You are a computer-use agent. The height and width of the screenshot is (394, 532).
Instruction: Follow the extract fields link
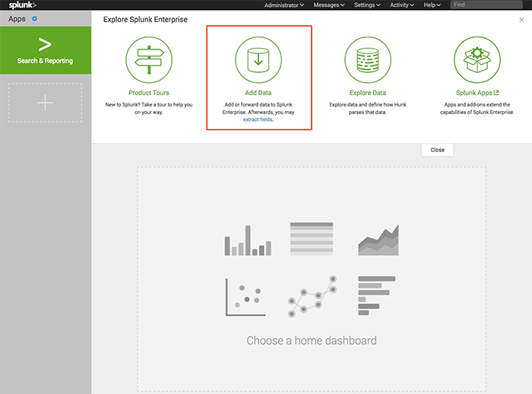[258, 120]
